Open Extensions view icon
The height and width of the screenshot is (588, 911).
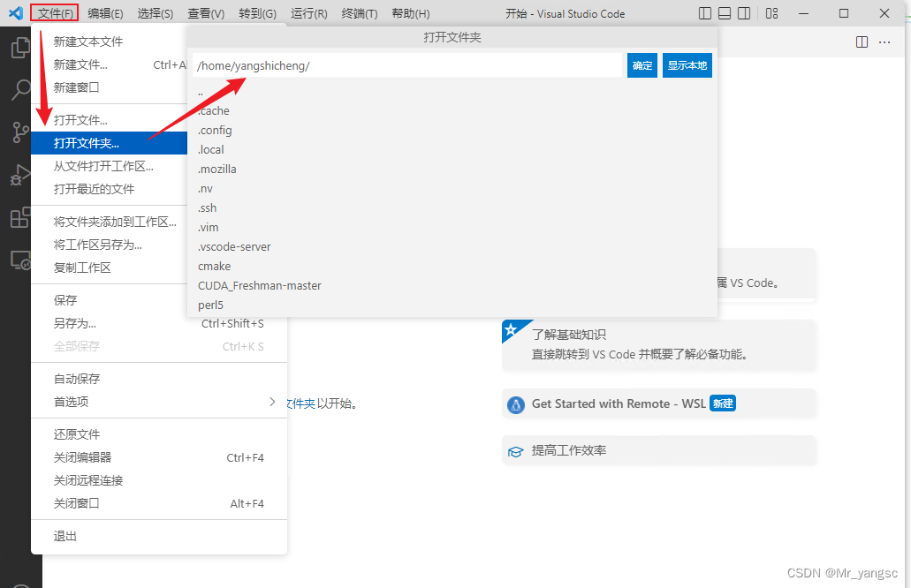point(20,218)
